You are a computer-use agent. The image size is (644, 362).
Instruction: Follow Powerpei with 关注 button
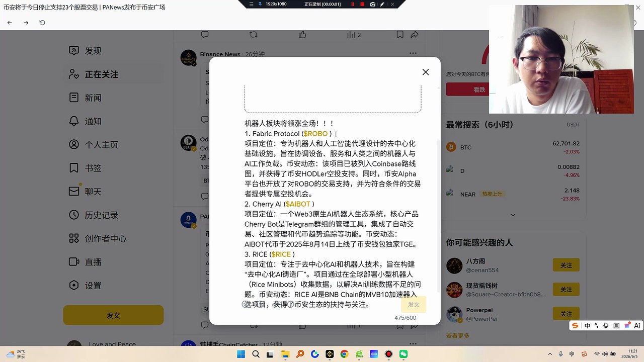(566, 314)
